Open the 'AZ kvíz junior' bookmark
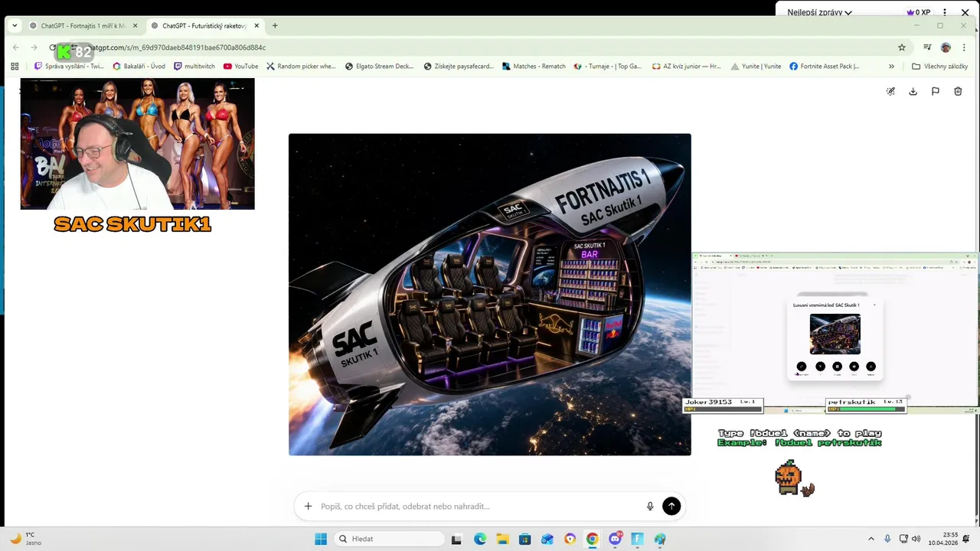Screen dimensions: 980x551 686,67
